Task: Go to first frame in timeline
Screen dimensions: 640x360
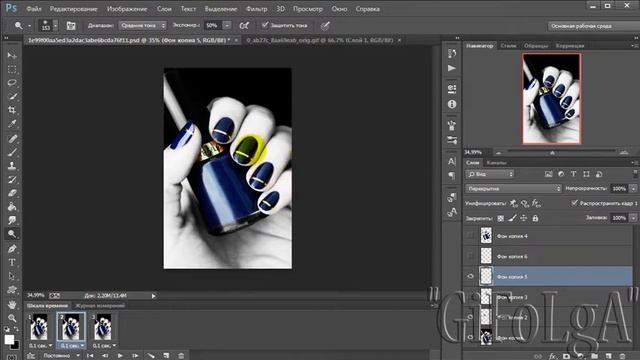Action: coord(91,356)
